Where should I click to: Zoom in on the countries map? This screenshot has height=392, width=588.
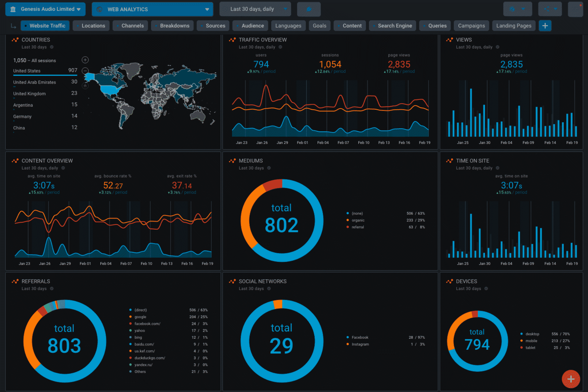(x=85, y=60)
